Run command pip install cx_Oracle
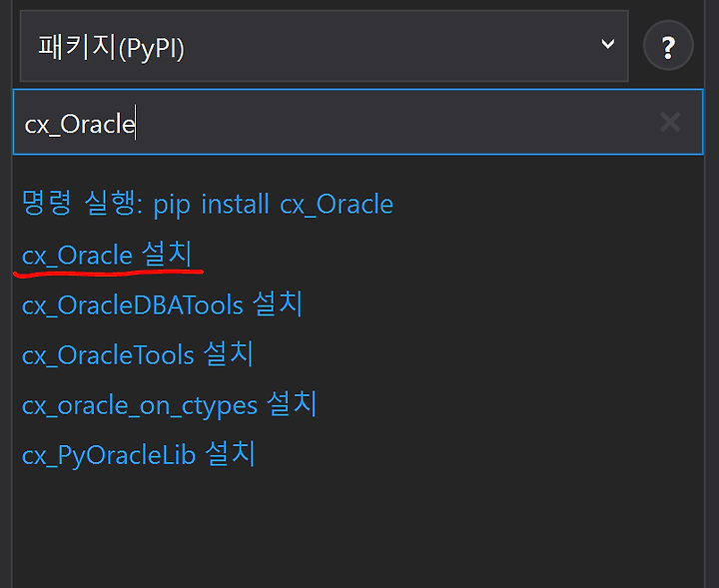Viewport: 719px width, 588px height. coord(208,204)
